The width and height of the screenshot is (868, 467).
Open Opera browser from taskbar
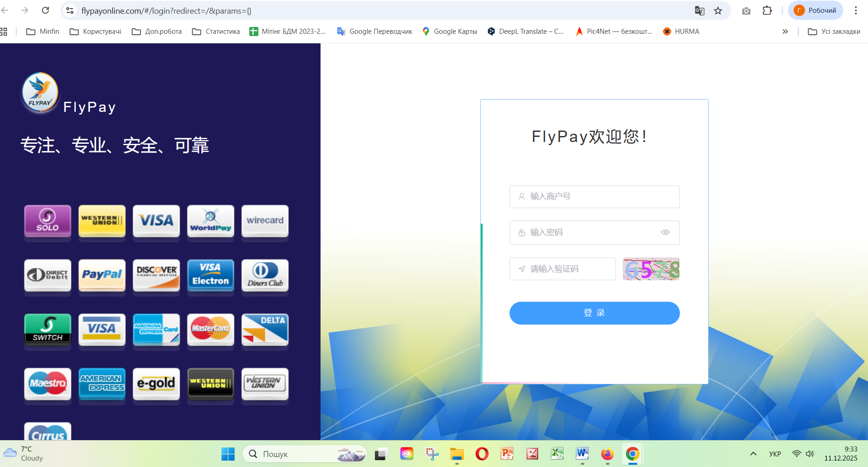pos(482,454)
